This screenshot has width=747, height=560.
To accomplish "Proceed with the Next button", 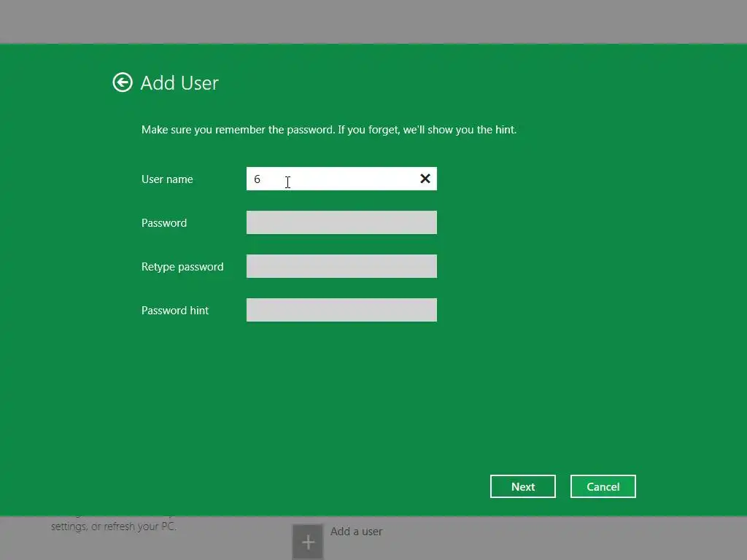I will click(522, 486).
